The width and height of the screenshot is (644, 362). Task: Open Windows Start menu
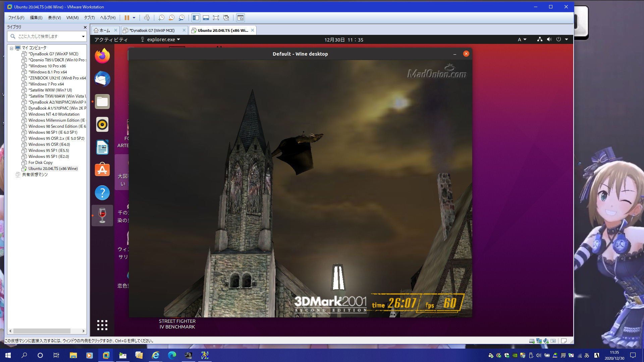pyautogui.click(x=8, y=355)
